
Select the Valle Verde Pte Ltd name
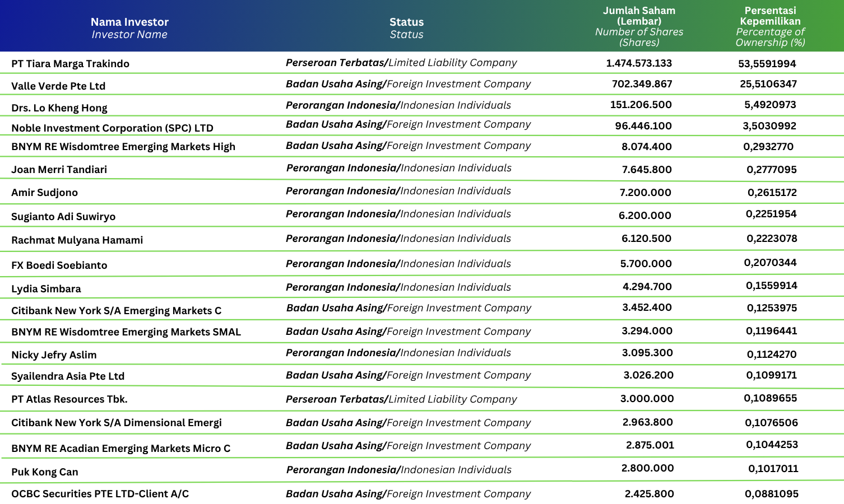pyautogui.click(x=58, y=86)
